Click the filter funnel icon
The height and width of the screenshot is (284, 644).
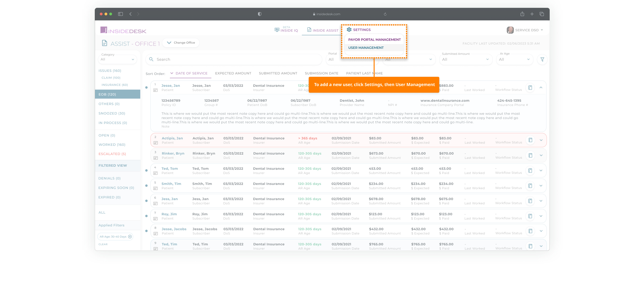pos(542,60)
